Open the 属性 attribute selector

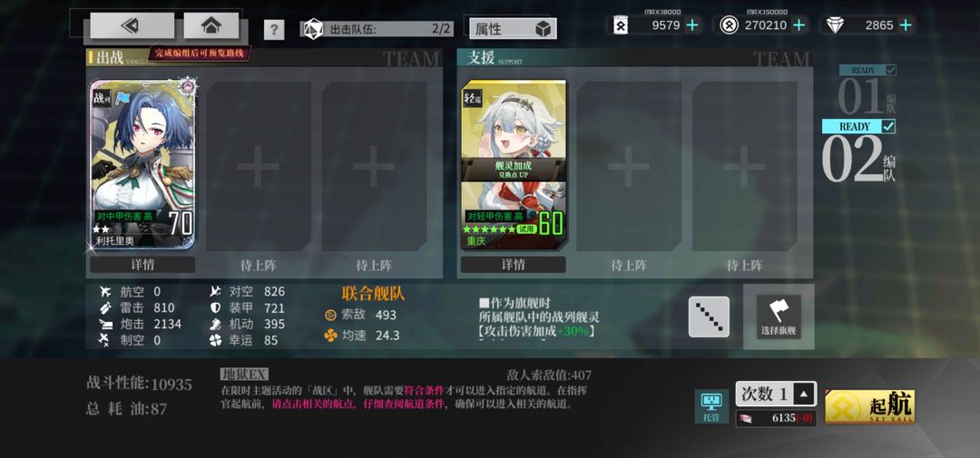tap(513, 29)
